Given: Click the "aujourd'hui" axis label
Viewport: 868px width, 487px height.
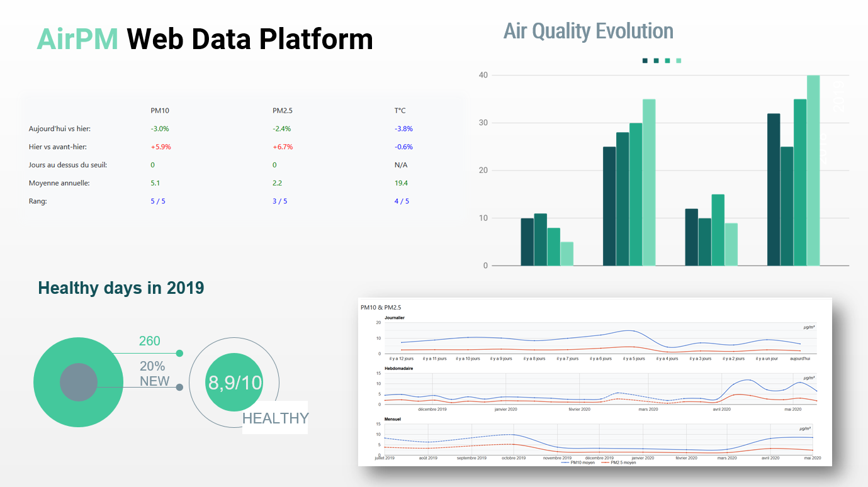Looking at the screenshot, I should 800,359.
